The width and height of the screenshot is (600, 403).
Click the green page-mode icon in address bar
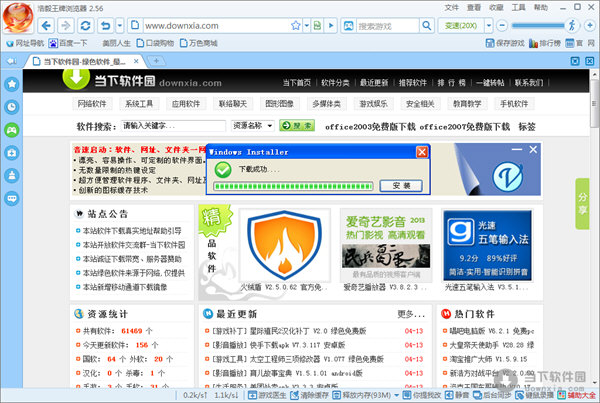[317, 26]
